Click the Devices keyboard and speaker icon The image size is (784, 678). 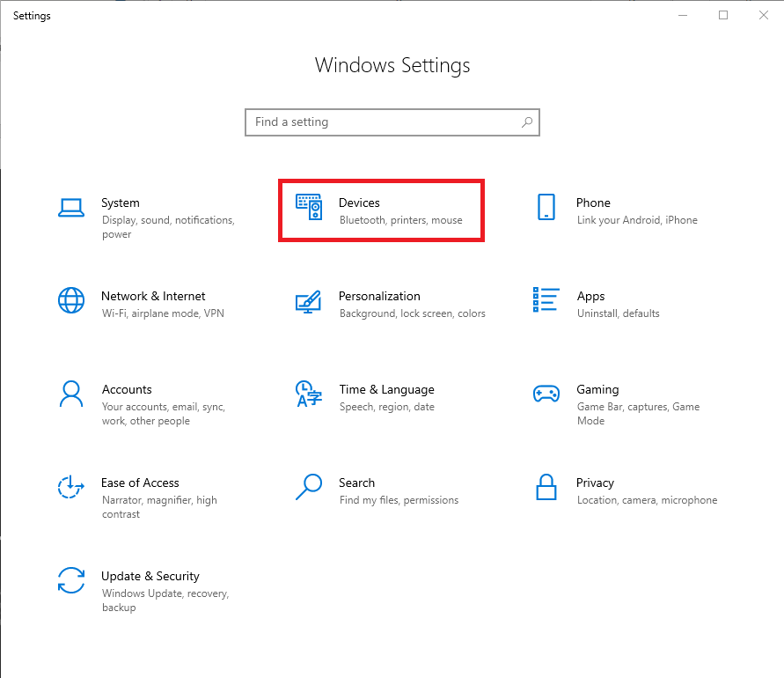pyautogui.click(x=309, y=207)
